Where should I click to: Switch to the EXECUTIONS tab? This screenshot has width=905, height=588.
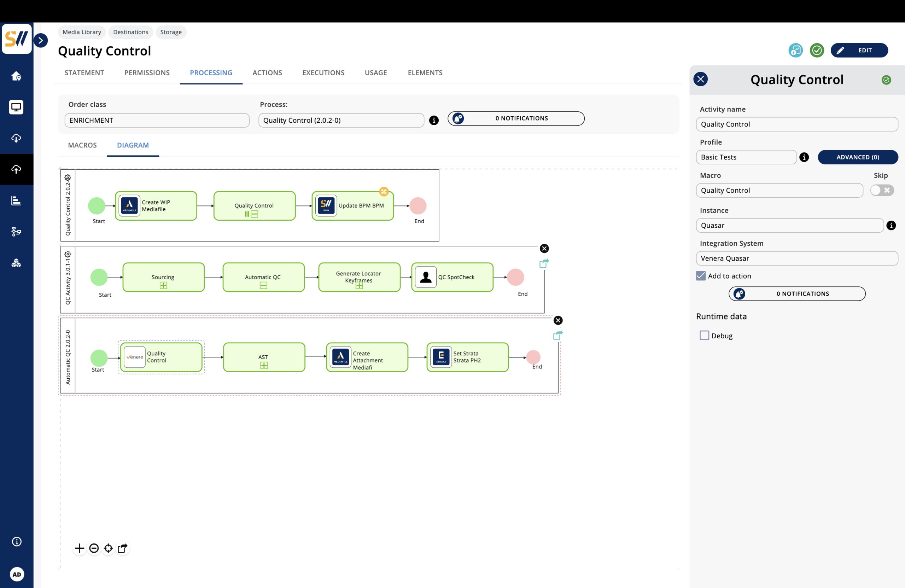323,72
